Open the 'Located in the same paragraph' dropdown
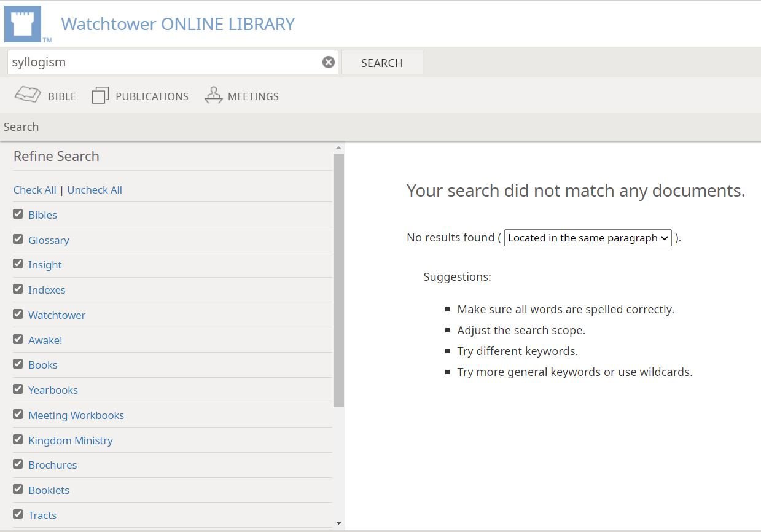The height and width of the screenshot is (532, 761). click(588, 238)
